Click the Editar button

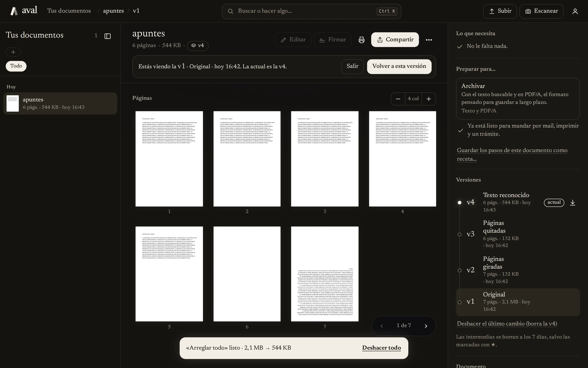[293, 40]
